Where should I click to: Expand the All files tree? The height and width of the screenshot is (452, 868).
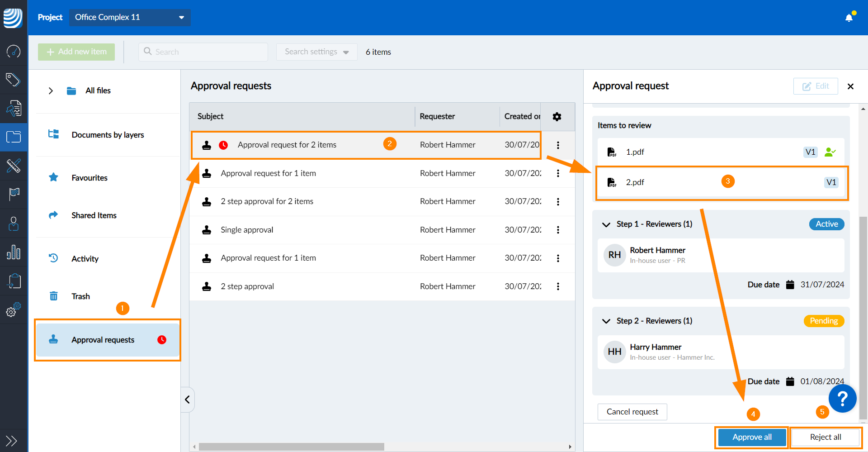pos(51,91)
